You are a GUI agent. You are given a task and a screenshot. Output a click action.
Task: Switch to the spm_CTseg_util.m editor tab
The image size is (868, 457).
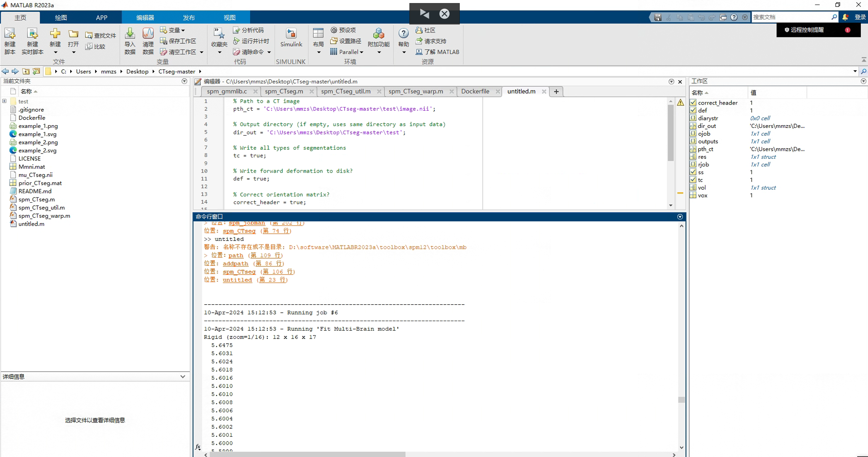[346, 91]
